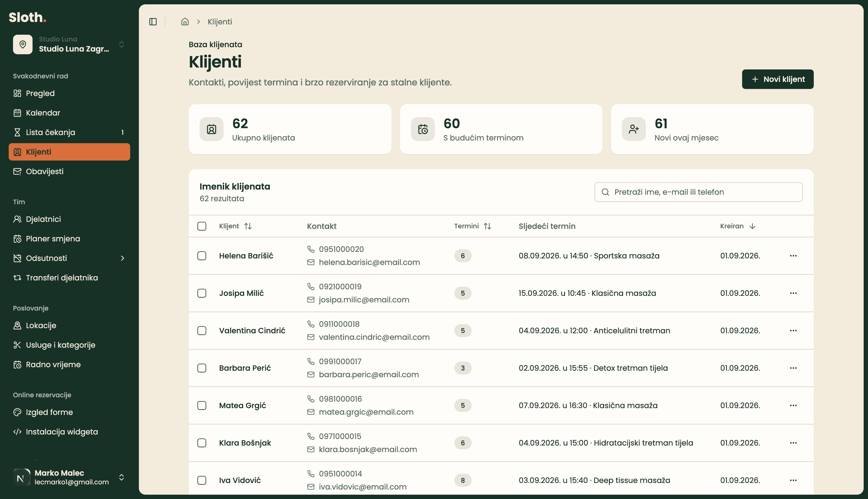Open Djelatnici page
This screenshot has width=868, height=499.
pyautogui.click(x=69, y=219)
